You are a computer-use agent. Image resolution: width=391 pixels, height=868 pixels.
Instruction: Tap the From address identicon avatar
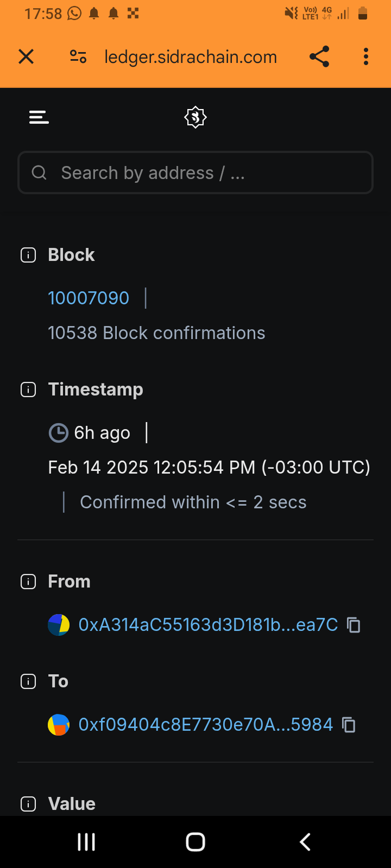pos(59,625)
